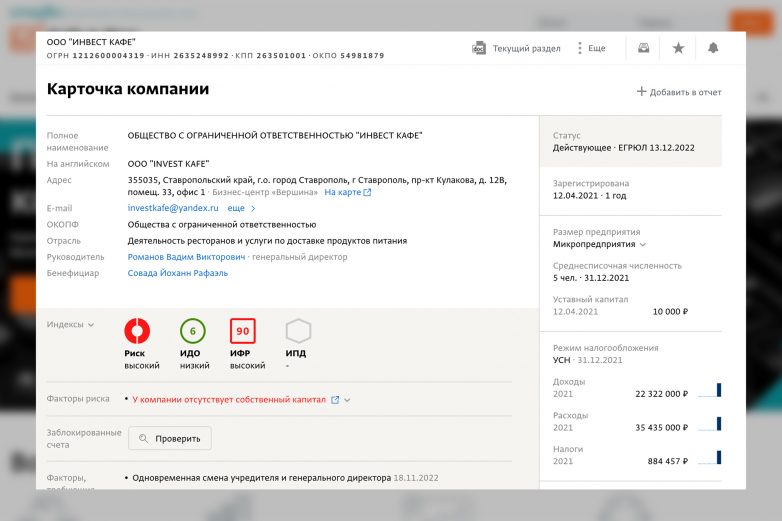The image size is (782, 521).
Task: Click the doc icon beside Текущий раздел
Action: pos(479,48)
